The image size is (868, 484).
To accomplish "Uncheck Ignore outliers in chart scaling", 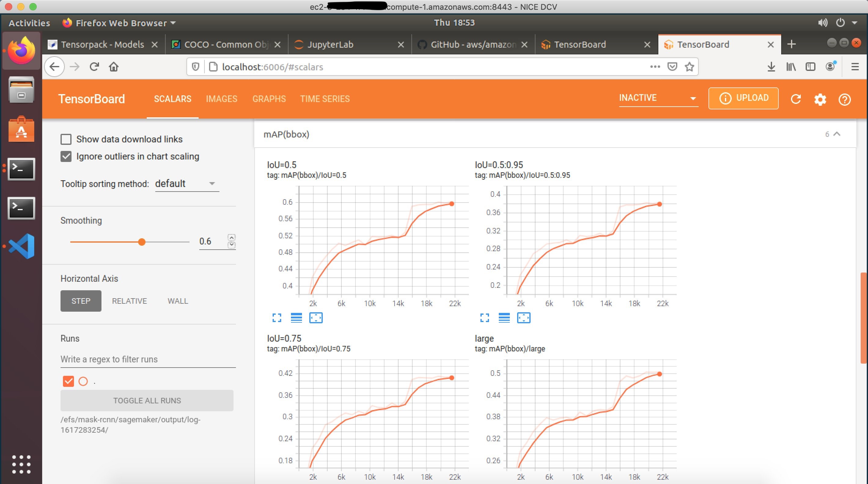I will pos(66,156).
